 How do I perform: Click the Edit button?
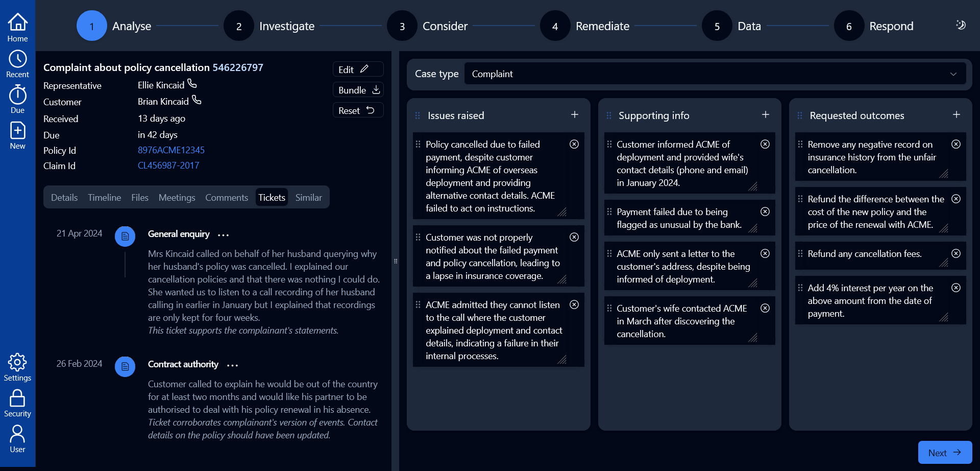coord(357,69)
